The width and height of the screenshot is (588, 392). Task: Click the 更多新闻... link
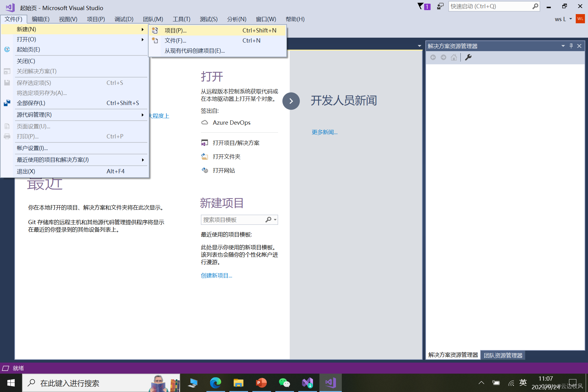pos(324,132)
